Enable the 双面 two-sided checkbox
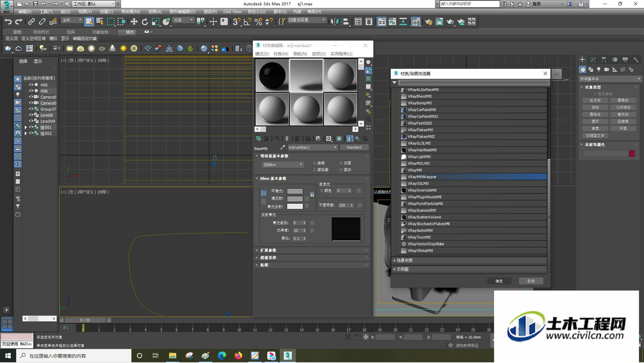The height and width of the screenshot is (363, 644). click(341, 163)
